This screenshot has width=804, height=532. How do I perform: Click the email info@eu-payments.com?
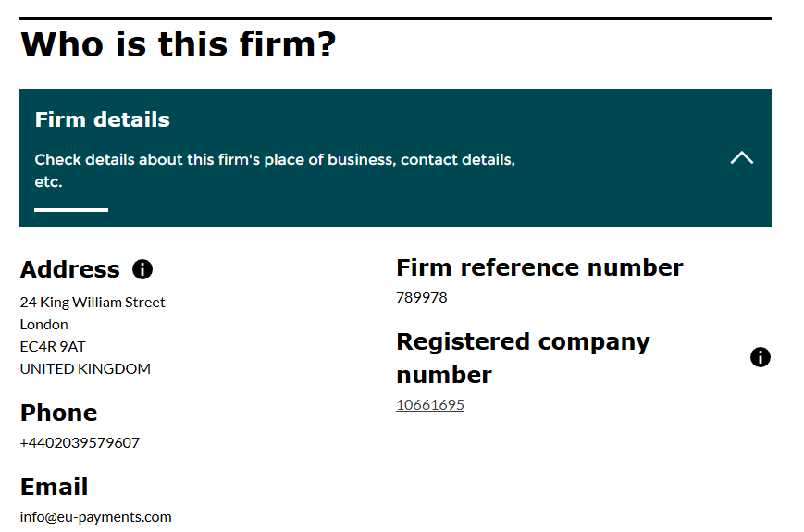95,516
